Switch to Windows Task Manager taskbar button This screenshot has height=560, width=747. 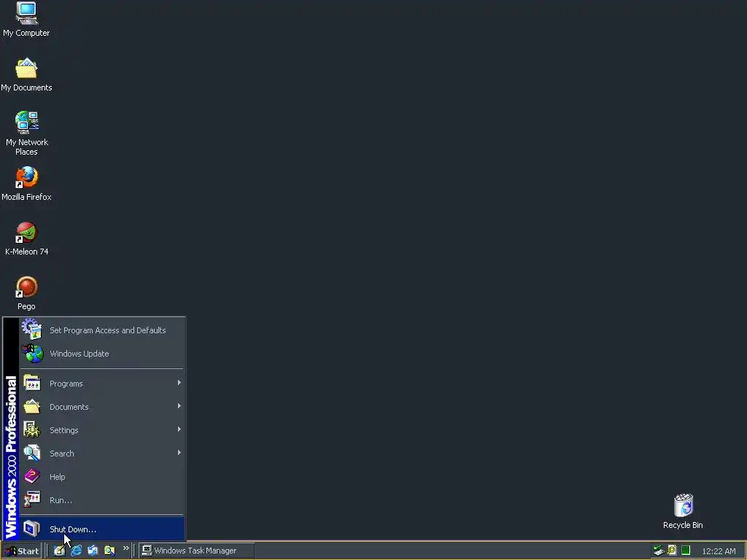tap(196, 551)
